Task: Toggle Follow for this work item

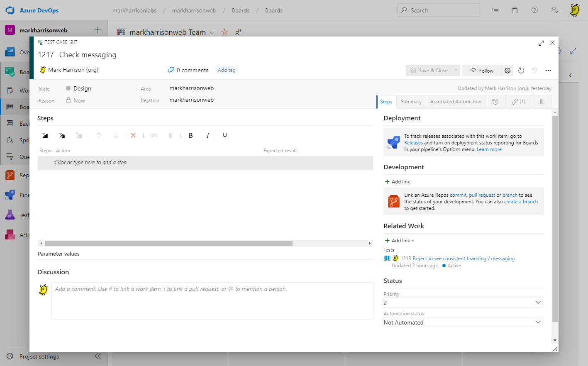Action: [482, 71]
